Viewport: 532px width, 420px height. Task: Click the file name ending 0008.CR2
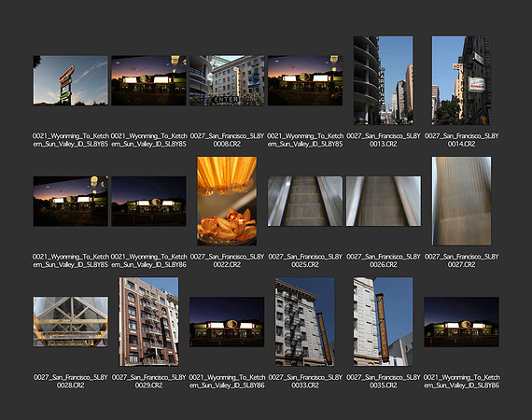[227, 140]
